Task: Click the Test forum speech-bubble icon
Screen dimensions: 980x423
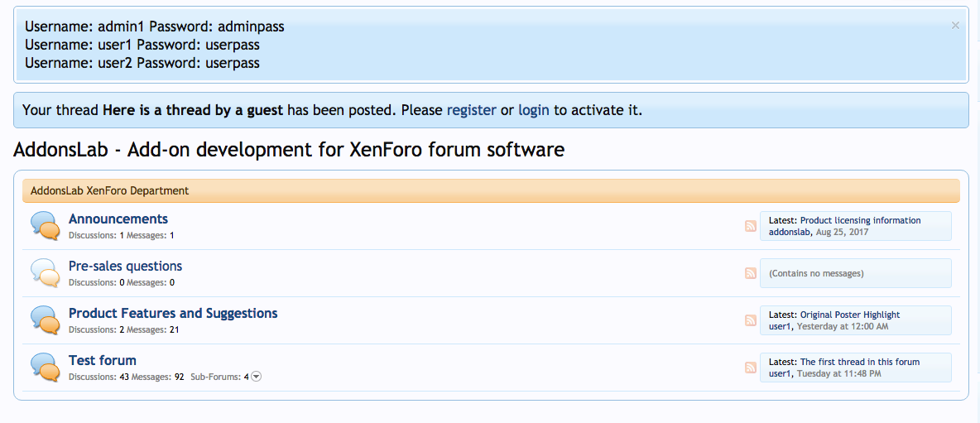Action: 46,368
